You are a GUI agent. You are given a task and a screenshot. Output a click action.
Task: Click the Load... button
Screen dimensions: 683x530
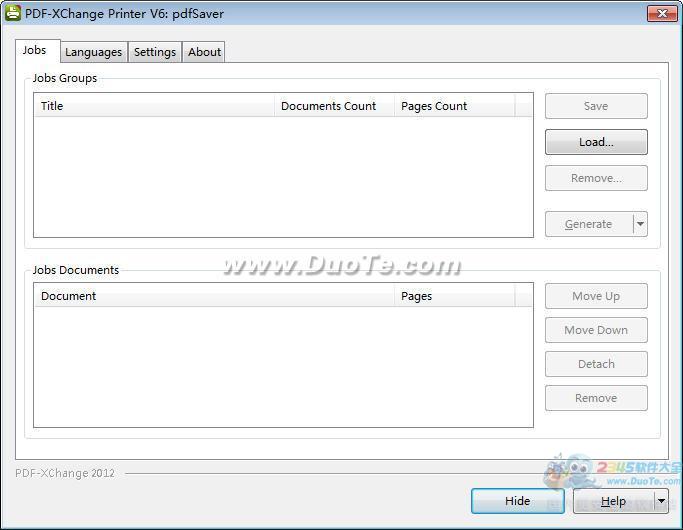596,142
